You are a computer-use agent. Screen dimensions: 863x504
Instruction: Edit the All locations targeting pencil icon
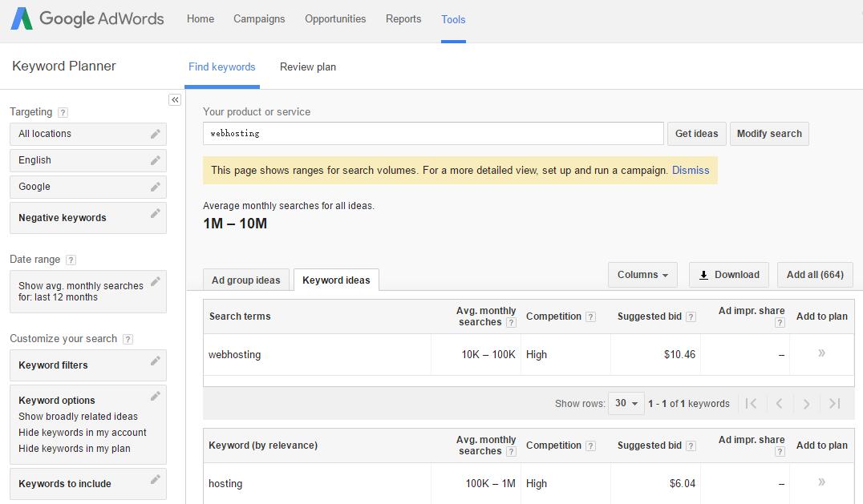pyautogui.click(x=156, y=134)
